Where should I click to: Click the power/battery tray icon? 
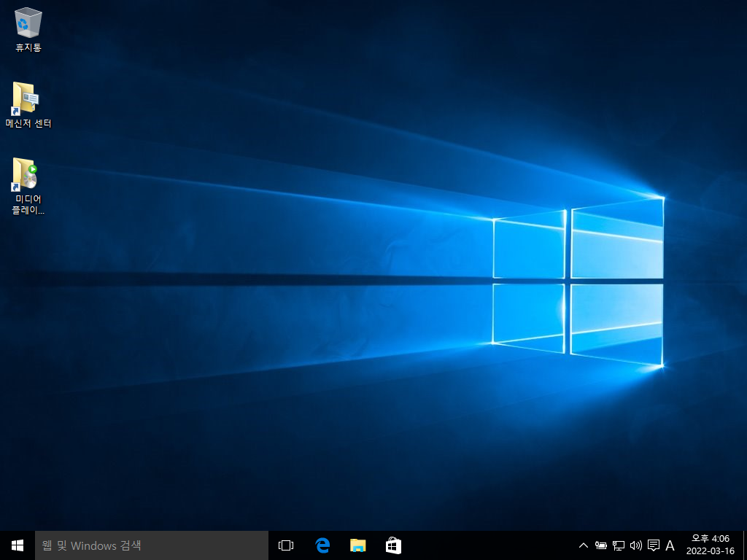(x=601, y=545)
